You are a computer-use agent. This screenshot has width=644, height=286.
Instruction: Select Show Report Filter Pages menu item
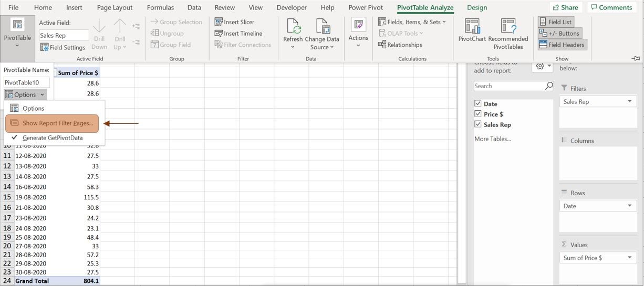coord(52,123)
